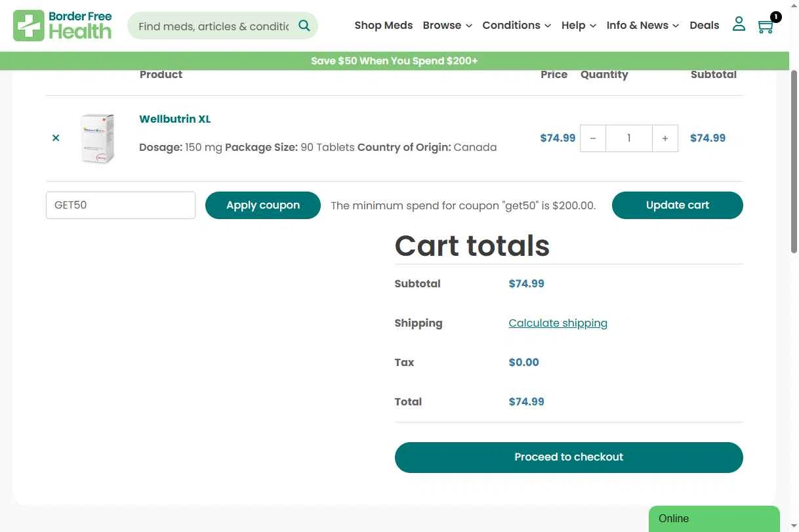Click the Border Free Health logo
The height and width of the screenshot is (532, 799).
pyautogui.click(x=62, y=26)
